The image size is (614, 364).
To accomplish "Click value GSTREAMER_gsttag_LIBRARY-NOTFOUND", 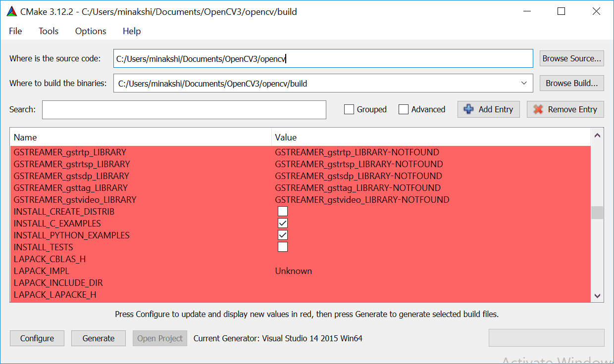I will pos(358,187).
